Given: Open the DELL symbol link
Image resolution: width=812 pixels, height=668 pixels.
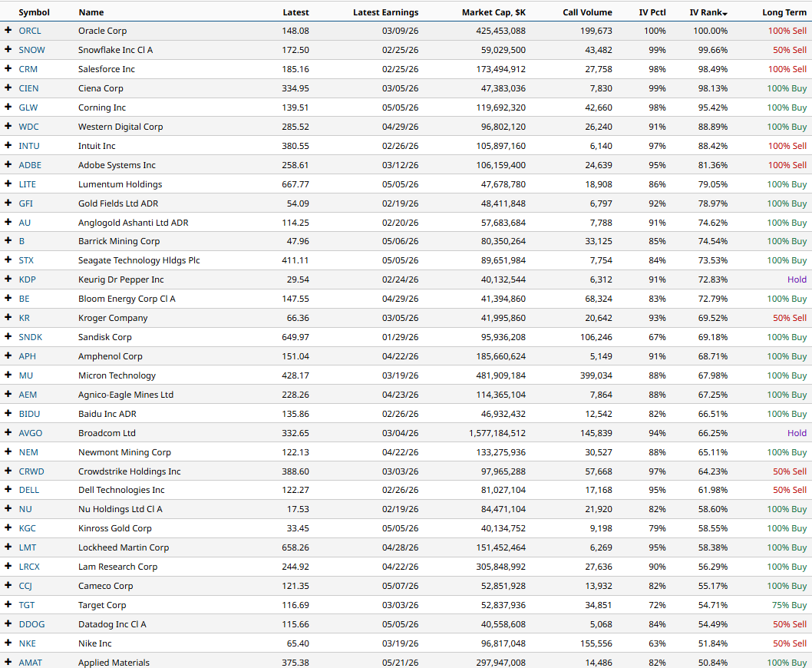Looking at the screenshot, I should [x=29, y=490].
